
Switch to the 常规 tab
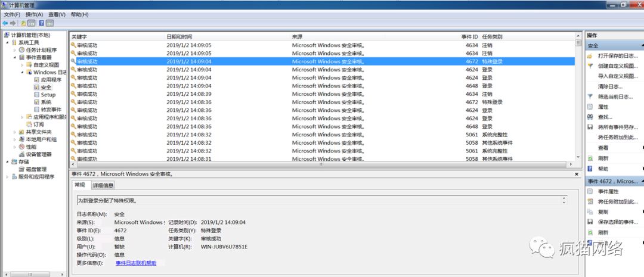pos(80,185)
